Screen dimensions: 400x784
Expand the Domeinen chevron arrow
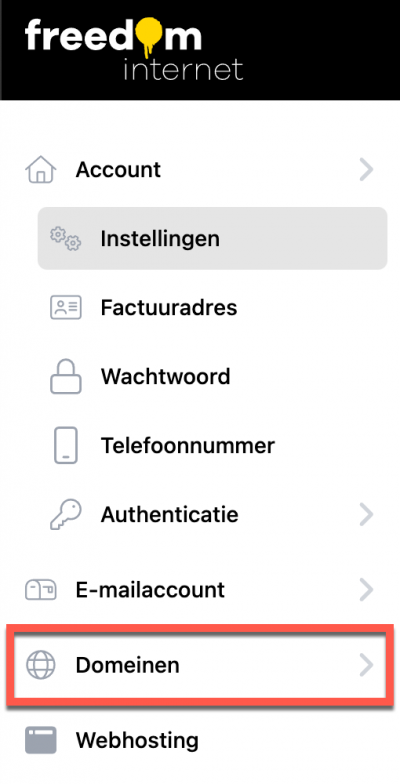pyautogui.click(x=366, y=666)
